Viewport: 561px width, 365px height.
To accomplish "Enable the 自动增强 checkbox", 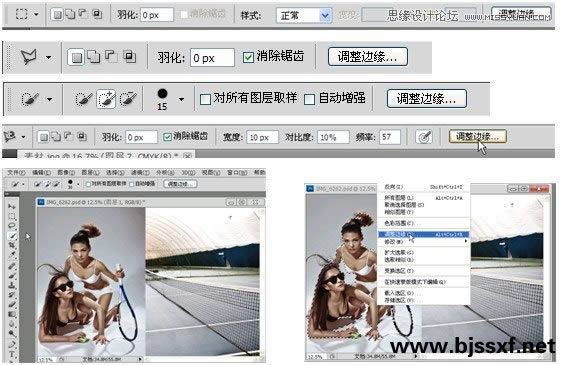I will point(309,99).
